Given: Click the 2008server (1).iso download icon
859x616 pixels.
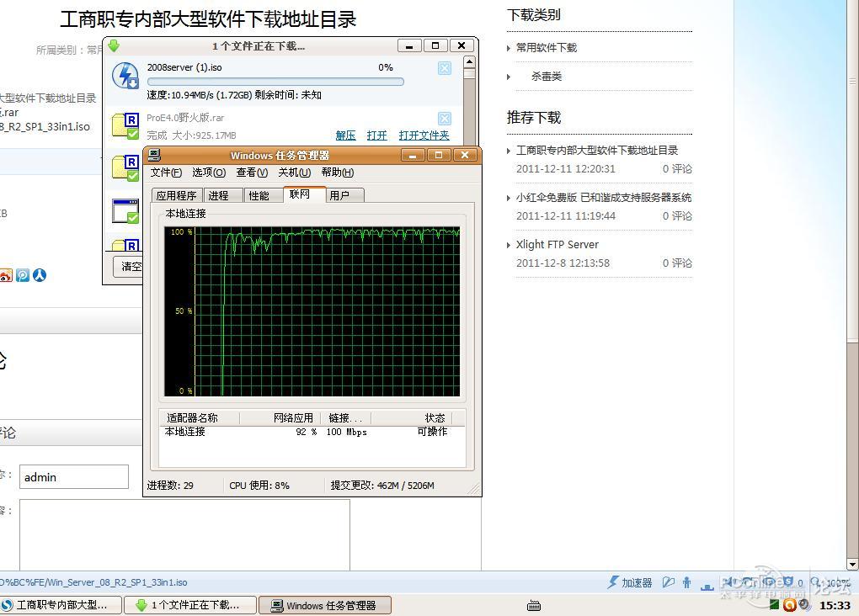Looking at the screenshot, I should click(x=125, y=76).
